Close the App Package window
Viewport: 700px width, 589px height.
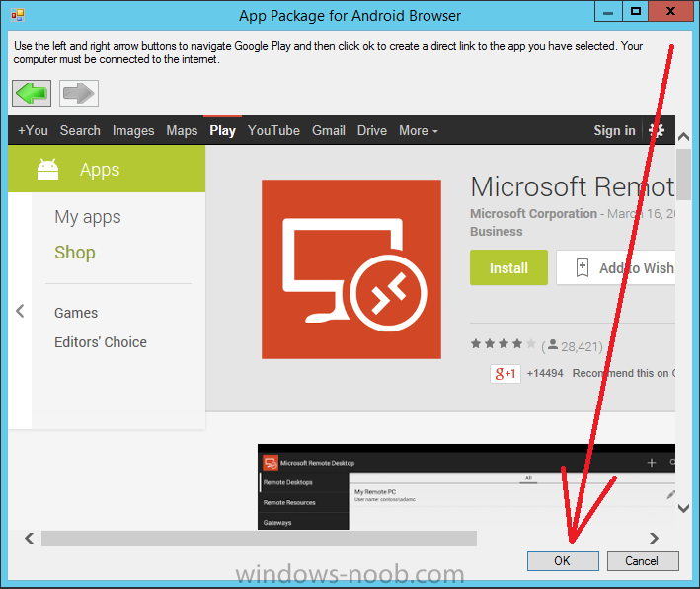coord(670,12)
